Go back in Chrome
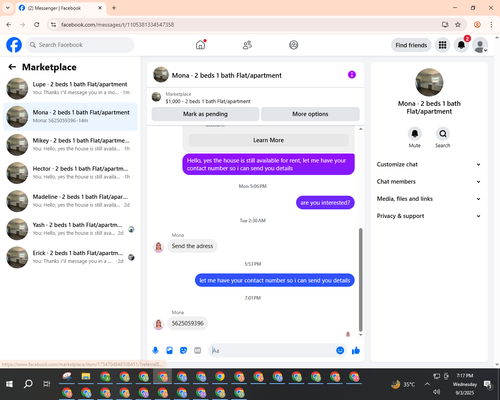 pyautogui.click(x=9, y=25)
